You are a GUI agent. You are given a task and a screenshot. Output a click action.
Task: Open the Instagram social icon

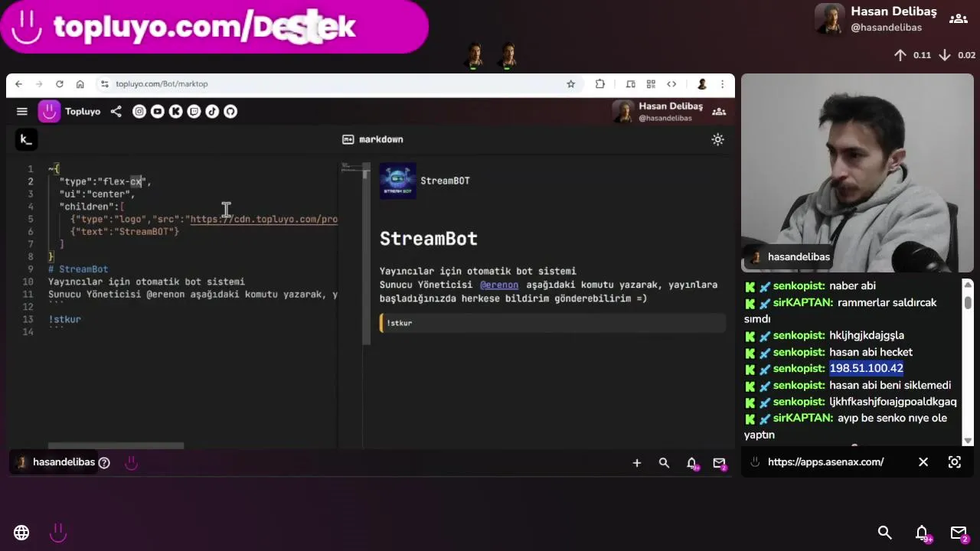point(139,112)
